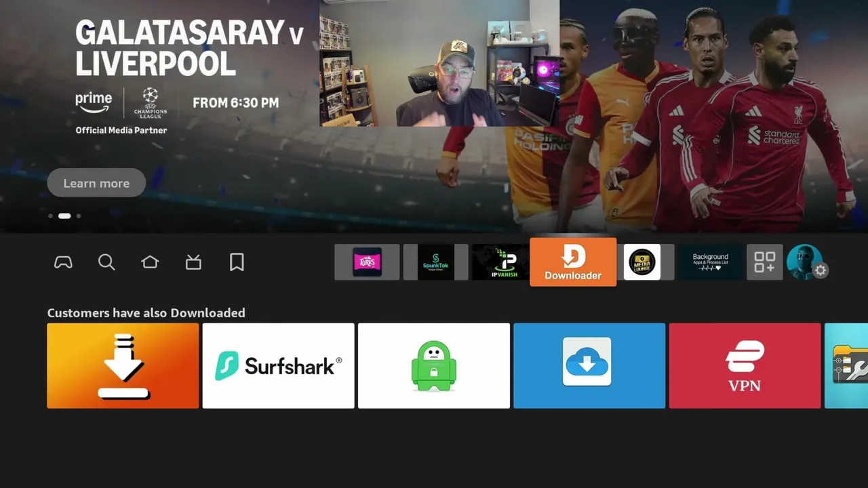This screenshot has width=868, height=488.
Task: Select the first carousel dot
Action: click(50, 216)
